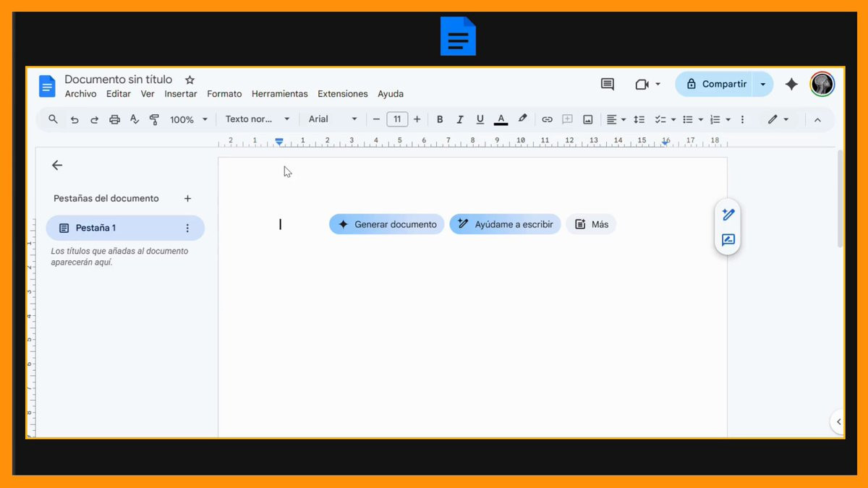The width and height of the screenshot is (868, 488).
Task: Open the Ver menu
Action: 148,94
